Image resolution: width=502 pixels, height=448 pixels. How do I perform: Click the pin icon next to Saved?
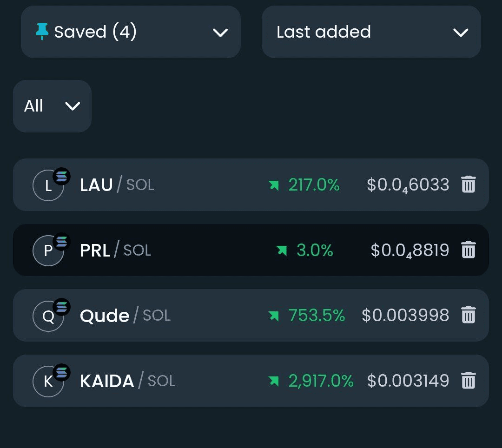(42, 32)
